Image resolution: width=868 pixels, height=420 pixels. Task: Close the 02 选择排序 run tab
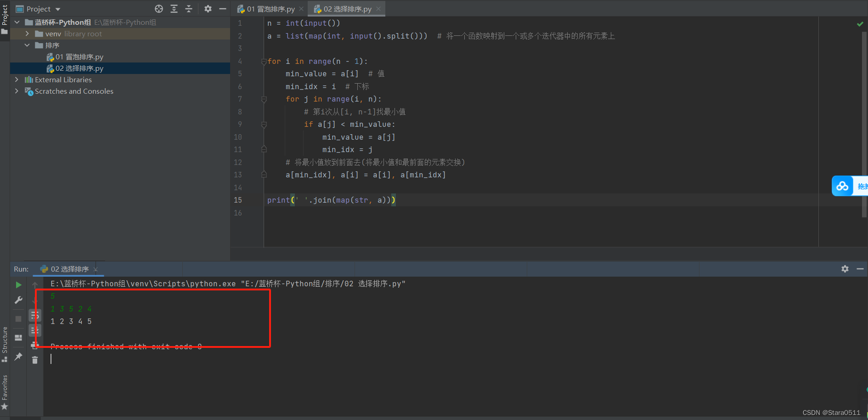[96, 269]
